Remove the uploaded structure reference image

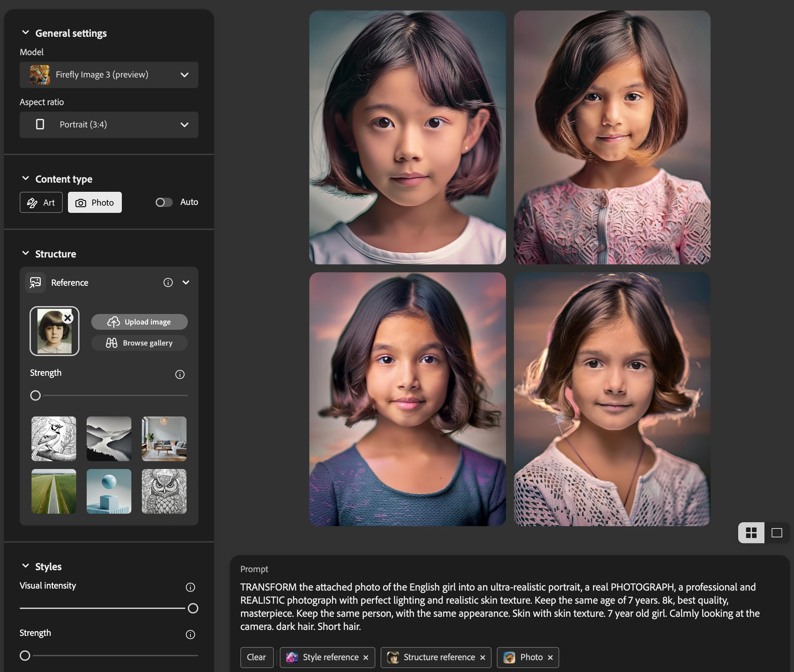point(68,318)
